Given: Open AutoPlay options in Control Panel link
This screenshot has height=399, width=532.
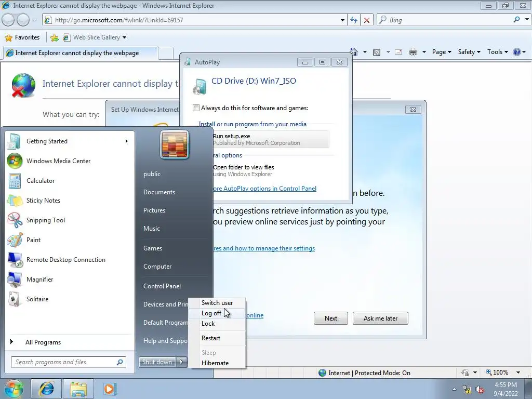Looking at the screenshot, I should [264, 189].
